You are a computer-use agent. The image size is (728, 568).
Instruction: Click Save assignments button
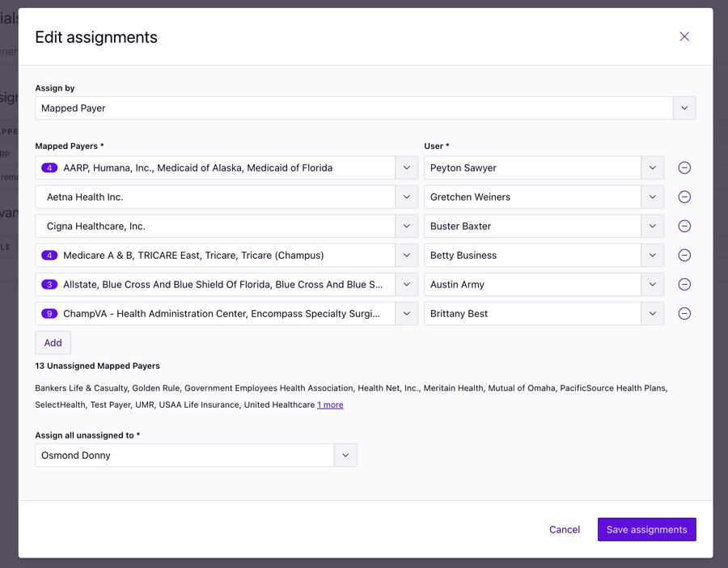pos(646,529)
